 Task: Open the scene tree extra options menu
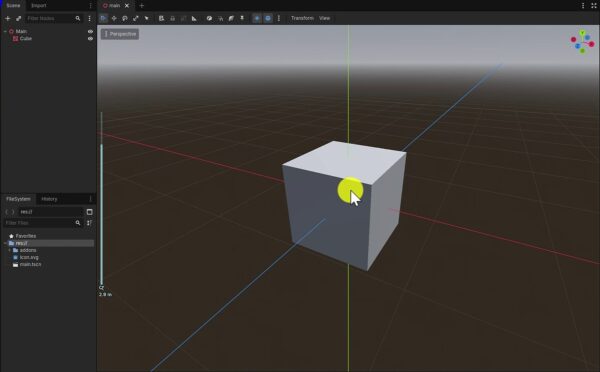click(90, 18)
